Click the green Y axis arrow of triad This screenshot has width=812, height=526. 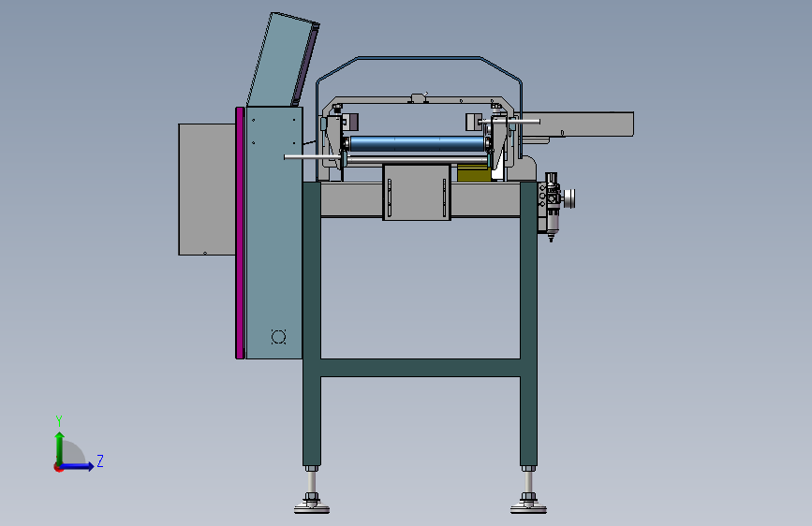(59, 447)
